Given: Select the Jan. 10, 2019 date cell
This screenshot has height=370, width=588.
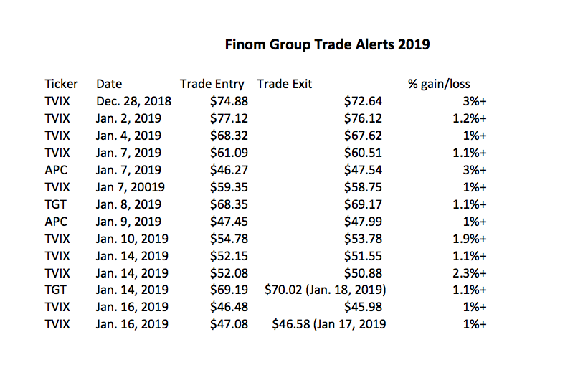Looking at the screenshot, I should [x=132, y=238].
